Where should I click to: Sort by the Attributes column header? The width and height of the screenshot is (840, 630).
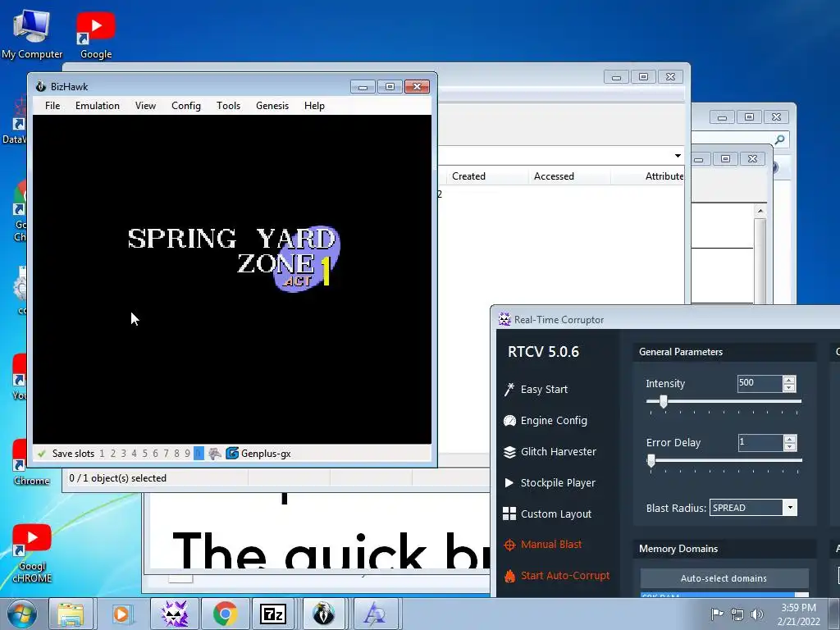[648, 176]
